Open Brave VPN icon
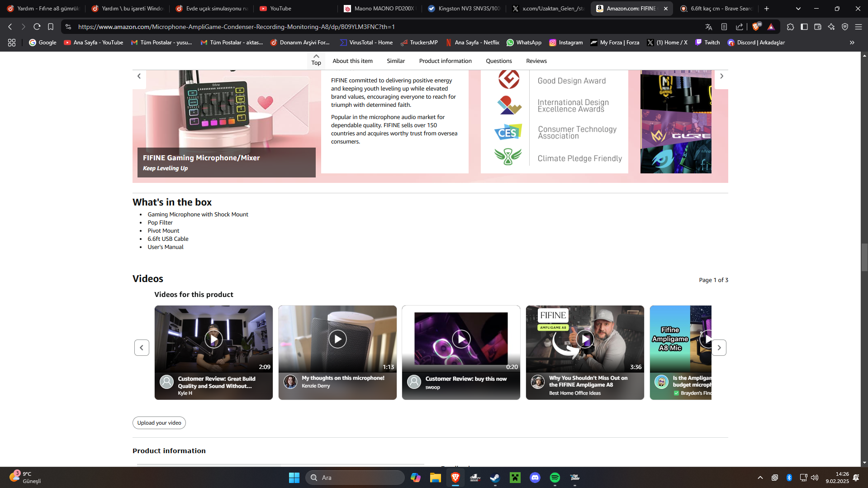The width and height of the screenshot is (868, 488). click(x=845, y=27)
